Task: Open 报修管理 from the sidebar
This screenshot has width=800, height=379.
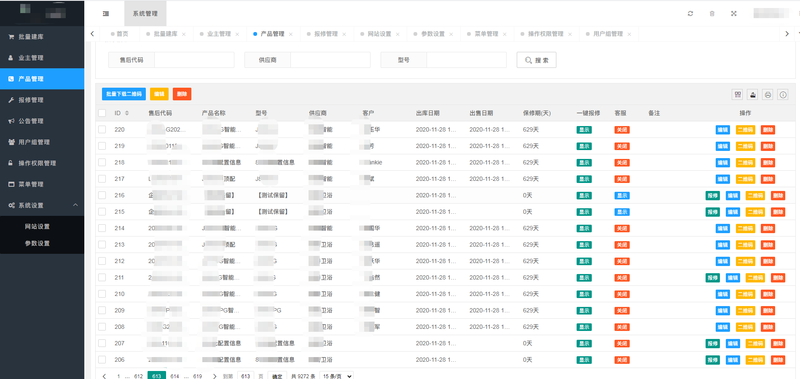Action: pos(42,100)
